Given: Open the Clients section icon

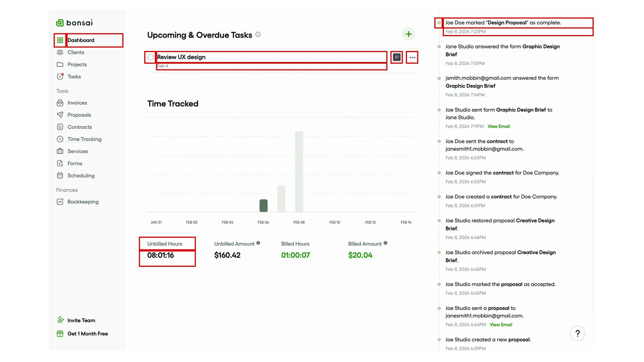Looking at the screenshot, I should [60, 52].
